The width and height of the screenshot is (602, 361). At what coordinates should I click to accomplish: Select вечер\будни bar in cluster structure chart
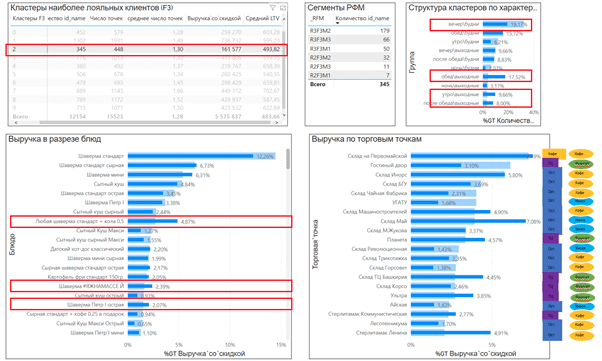495,24
